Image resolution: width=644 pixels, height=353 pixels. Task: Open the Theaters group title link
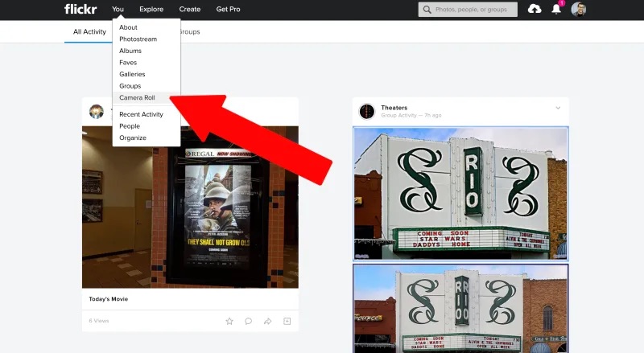(394, 108)
